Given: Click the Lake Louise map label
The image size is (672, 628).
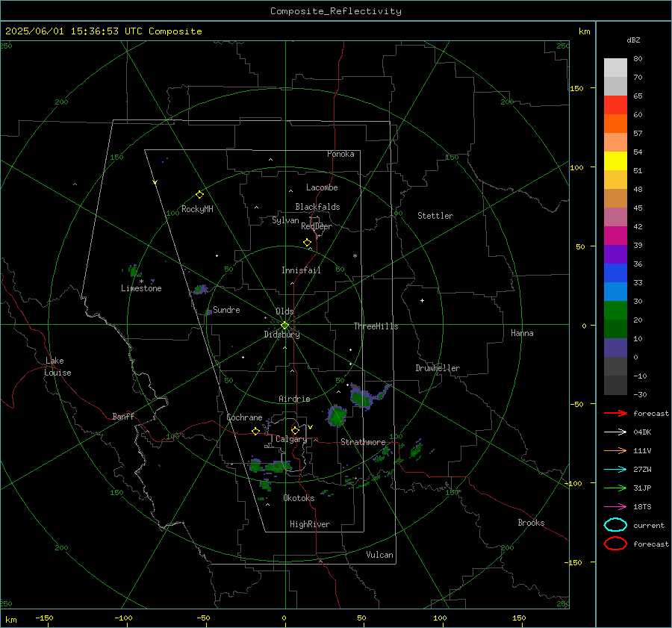Looking at the screenshot, I should pos(57,367).
